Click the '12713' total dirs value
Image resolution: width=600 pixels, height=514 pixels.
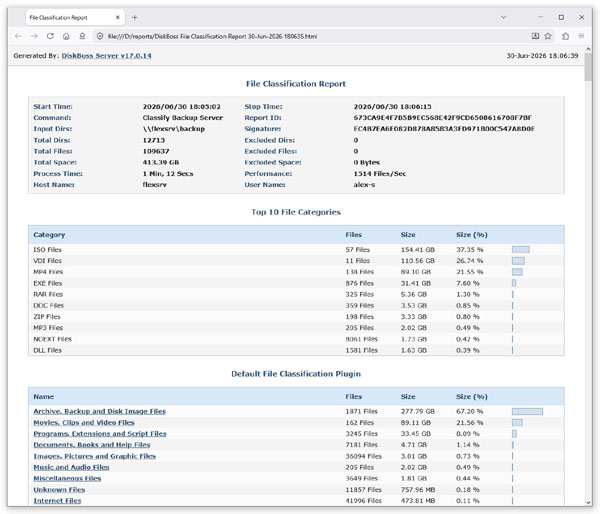(x=154, y=140)
